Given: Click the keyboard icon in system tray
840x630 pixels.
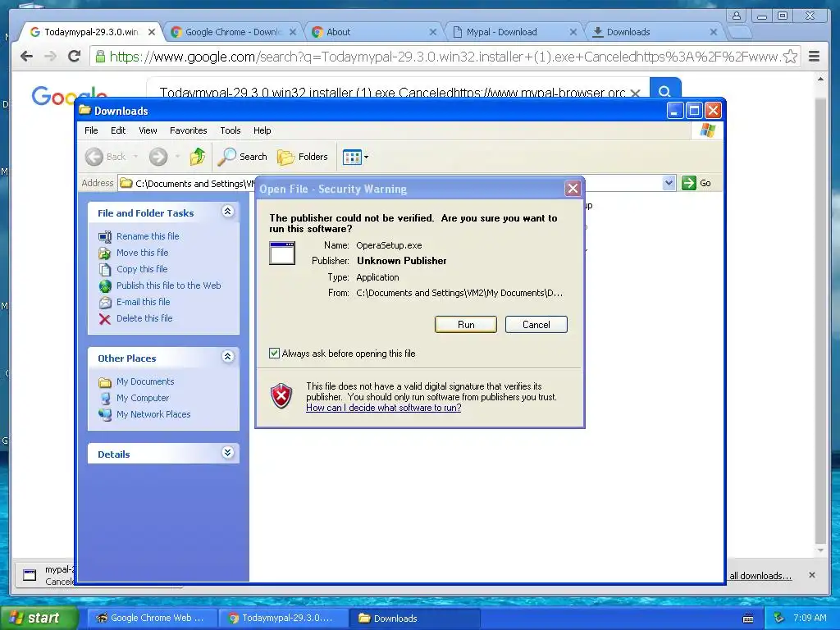Looking at the screenshot, I should click(x=748, y=619).
